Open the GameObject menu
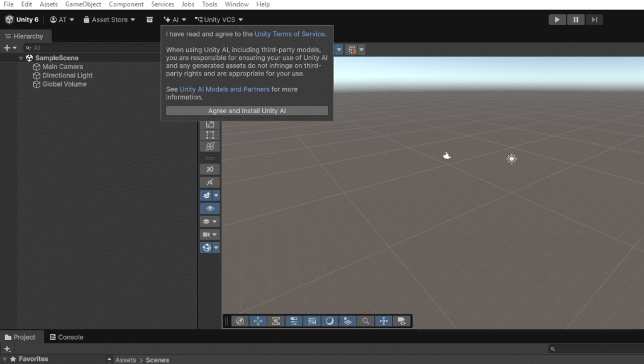The height and width of the screenshot is (364, 644). [x=83, y=4]
